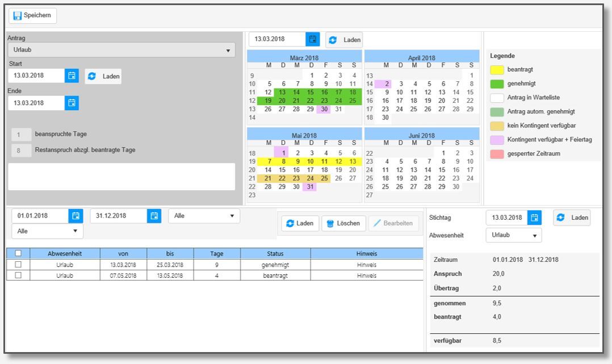The width and height of the screenshot is (612, 364).
Task: Select day 31 in Mai 2018 calendar
Action: point(310,187)
